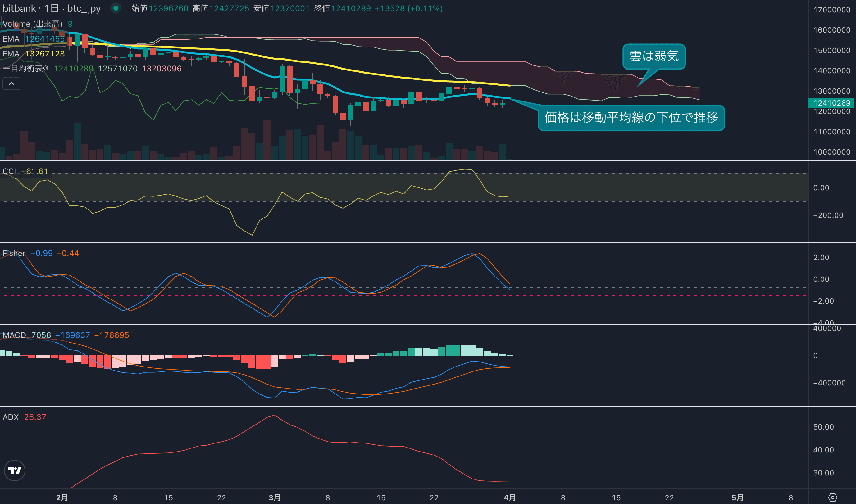Click the 雲は弱気 callout annotation
The image size is (856, 504).
click(x=653, y=56)
